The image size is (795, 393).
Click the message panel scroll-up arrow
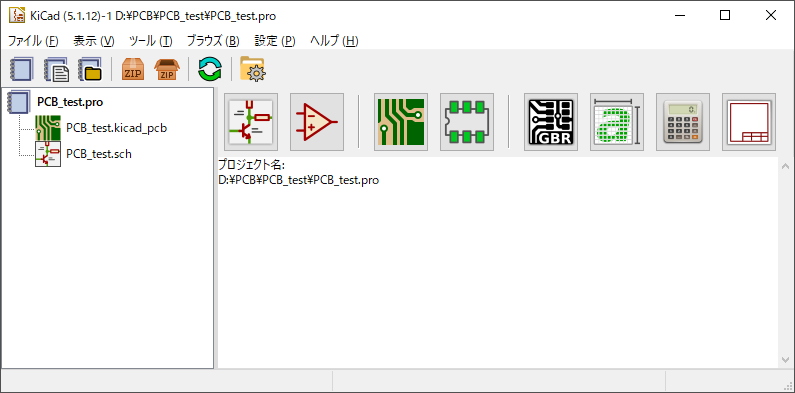coord(786,165)
